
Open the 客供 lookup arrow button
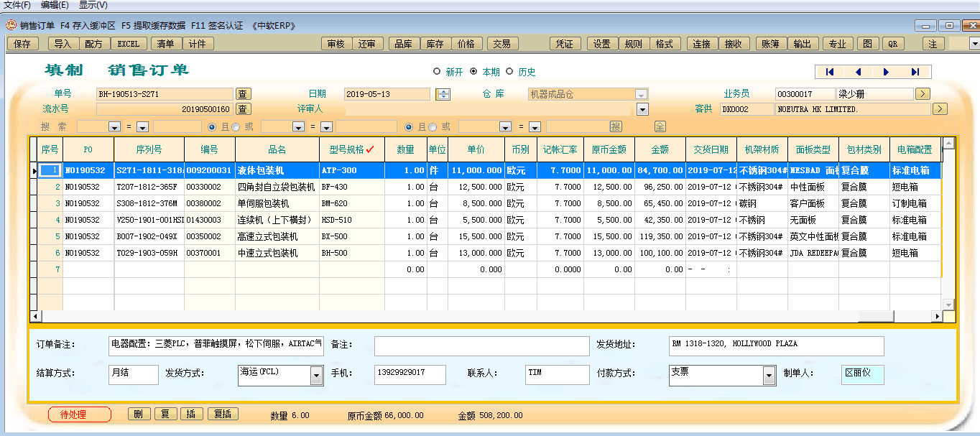click(940, 109)
